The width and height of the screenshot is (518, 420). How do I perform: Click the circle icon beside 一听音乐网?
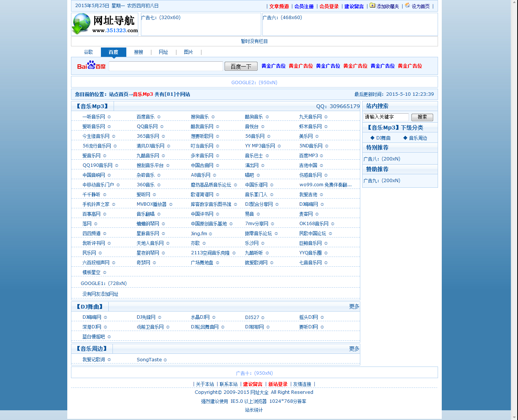[x=109, y=117]
